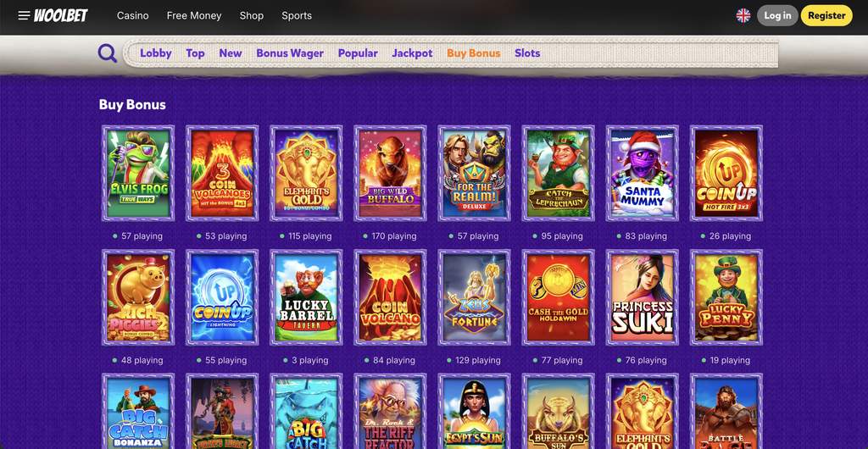The height and width of the screenshot is (449, 868).
Task: Open Elvis Frog True Ways game
Action: click(138, 173)
